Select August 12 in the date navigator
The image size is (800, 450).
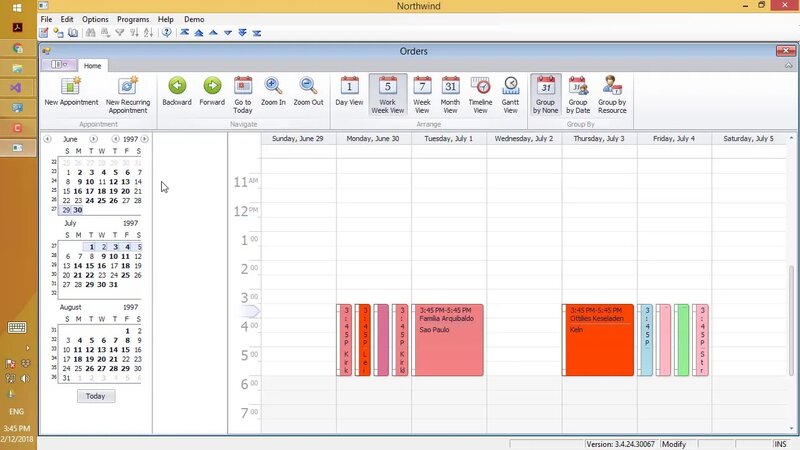pyautogui.click(x=90, y=350)
